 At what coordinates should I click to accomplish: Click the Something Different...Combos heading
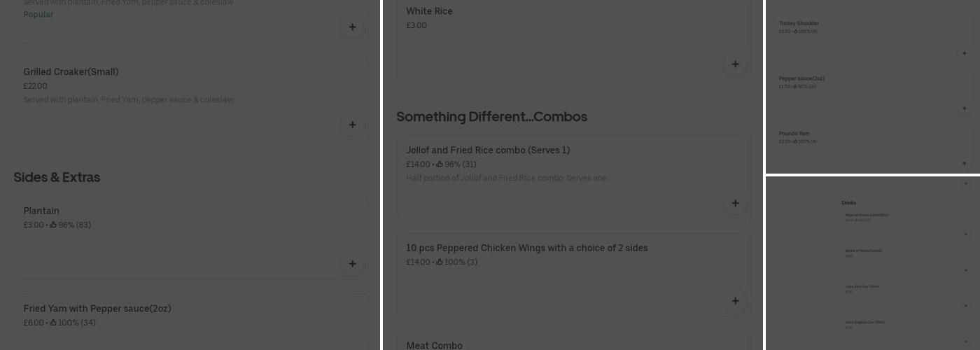491,116
